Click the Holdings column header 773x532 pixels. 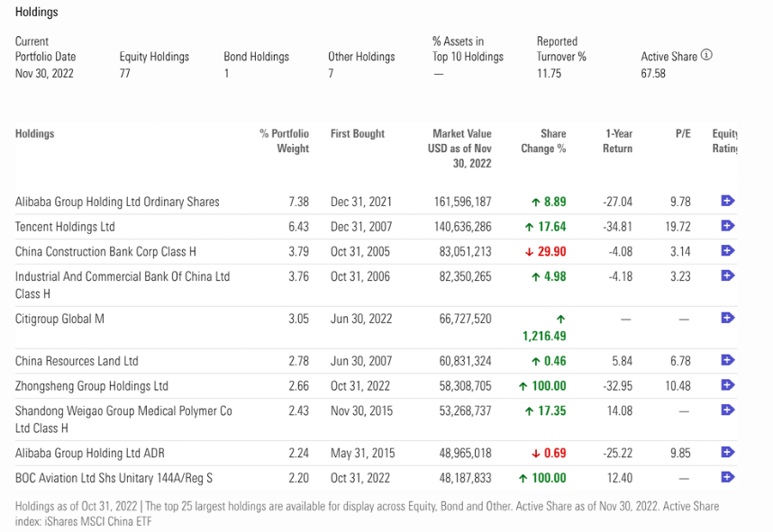pos(34,133)
